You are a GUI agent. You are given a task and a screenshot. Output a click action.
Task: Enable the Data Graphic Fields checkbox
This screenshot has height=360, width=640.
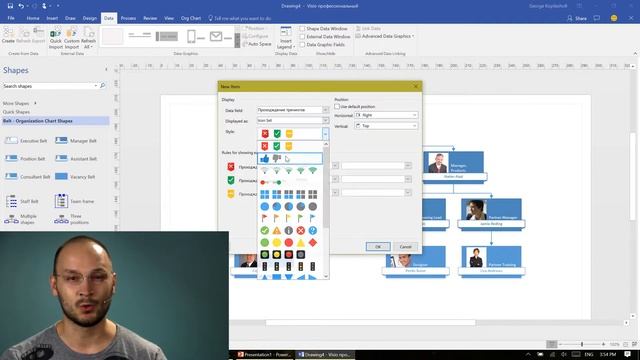[x=302, y=44]
